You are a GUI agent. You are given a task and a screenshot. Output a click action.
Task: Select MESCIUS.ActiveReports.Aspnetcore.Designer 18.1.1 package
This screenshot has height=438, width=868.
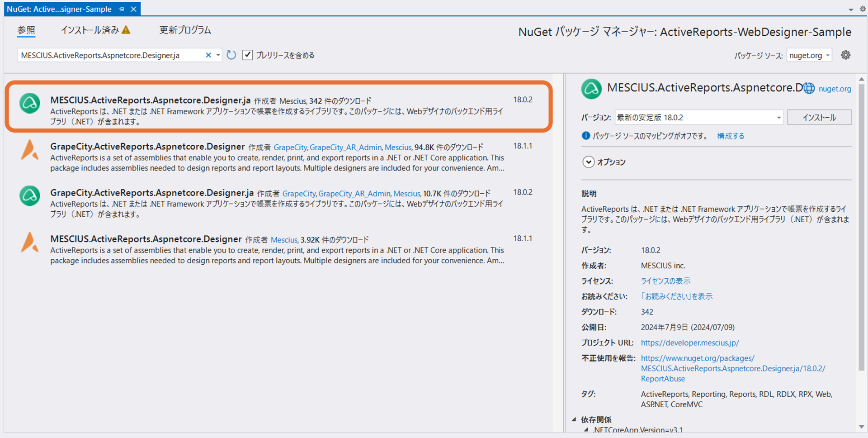(279, 249)
